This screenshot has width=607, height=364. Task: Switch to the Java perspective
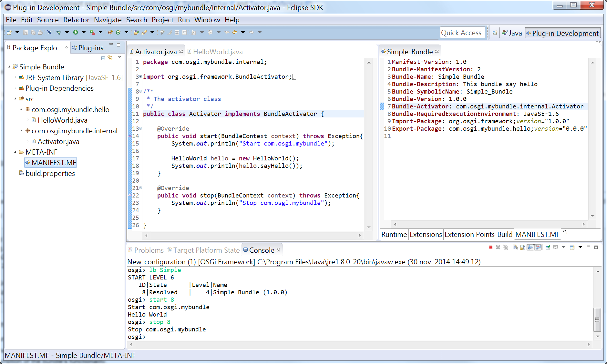[x=512, y=33]
